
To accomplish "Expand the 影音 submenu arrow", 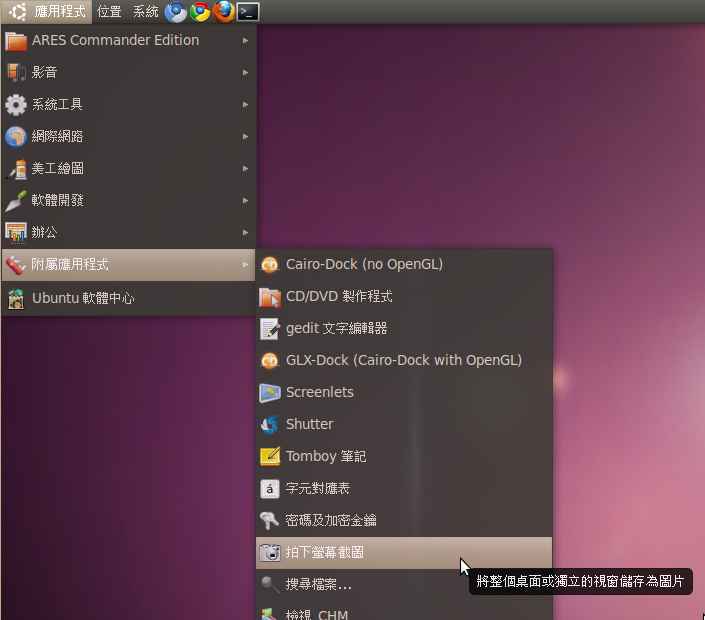I will (245, 73).
